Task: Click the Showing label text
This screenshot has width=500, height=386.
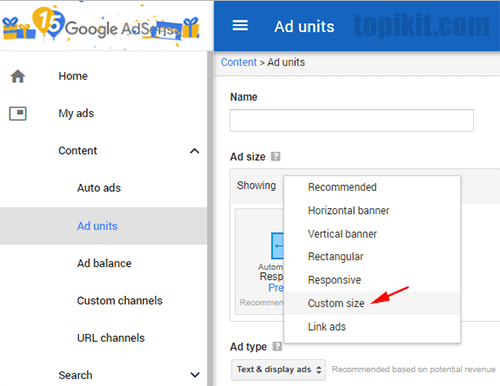Action: pyautogui.click(x=256, y=185)
